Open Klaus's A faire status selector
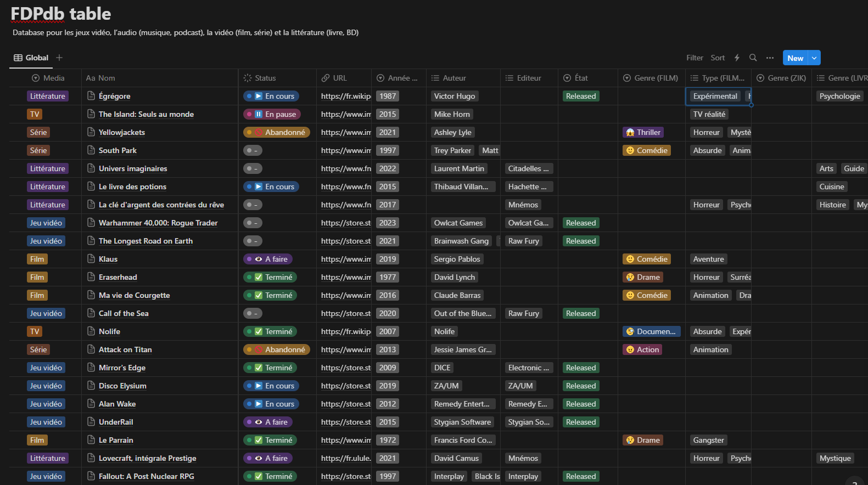This screenshot has height=485, width=868. click(x=268, y=259)
